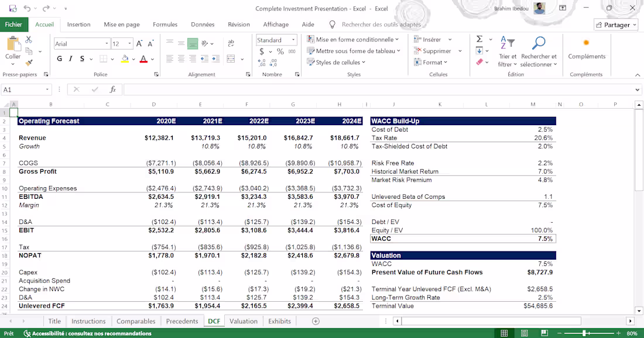Apply currency format with dollar icon

[263, 52]
